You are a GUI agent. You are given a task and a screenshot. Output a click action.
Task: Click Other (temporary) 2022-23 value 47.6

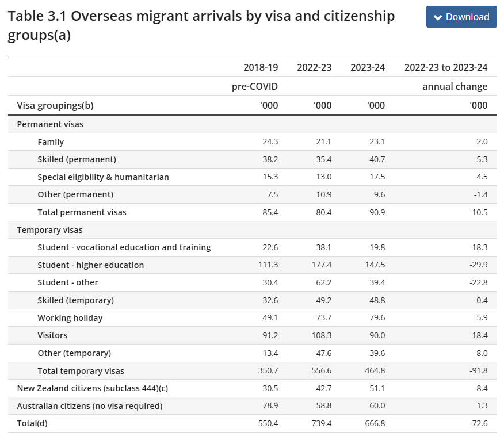(x=323, y=353)
